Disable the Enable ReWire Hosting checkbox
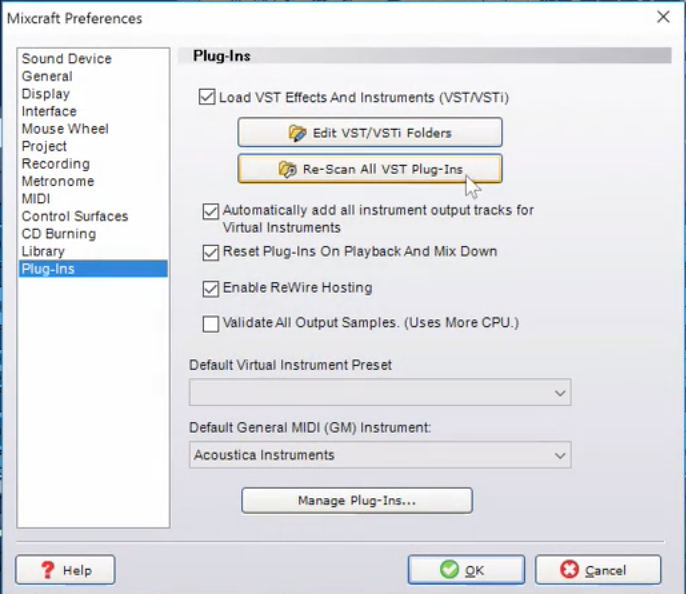 pos(211,289)
